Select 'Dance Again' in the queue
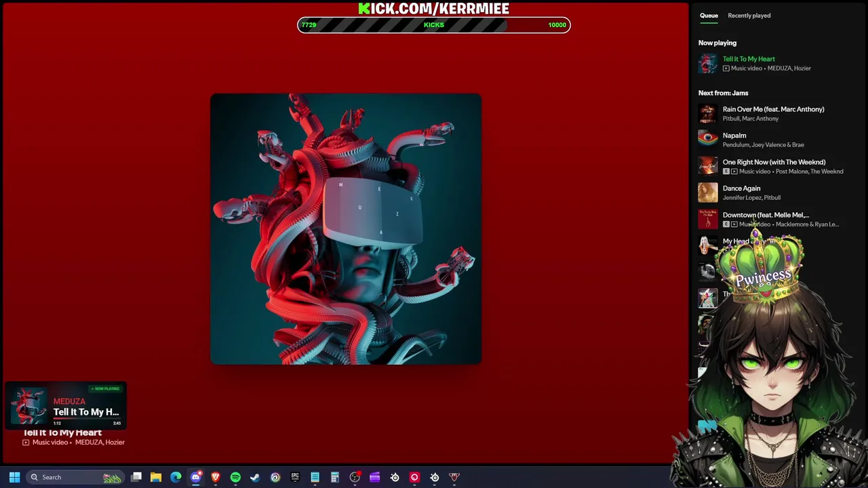This screenshot has height=488, width=868. 741,188
